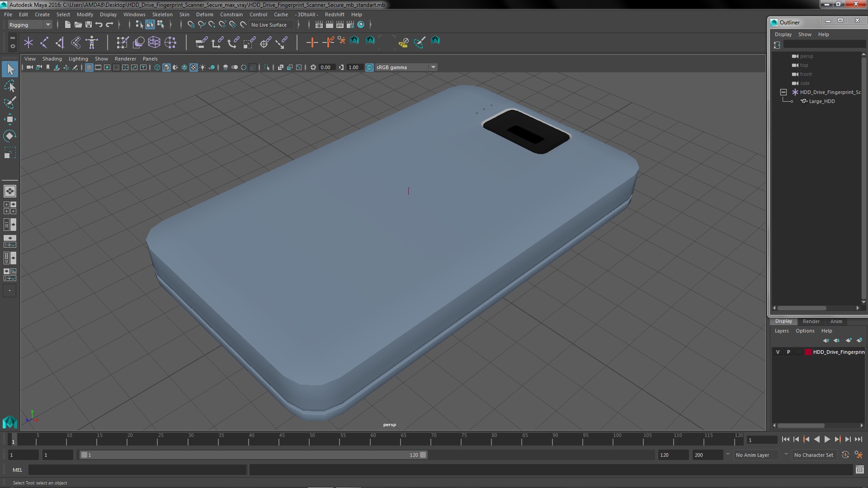This screenshot has width=868, height=488.
Task: Choose the Paint selection tool
Action: (x=10, y=103)
